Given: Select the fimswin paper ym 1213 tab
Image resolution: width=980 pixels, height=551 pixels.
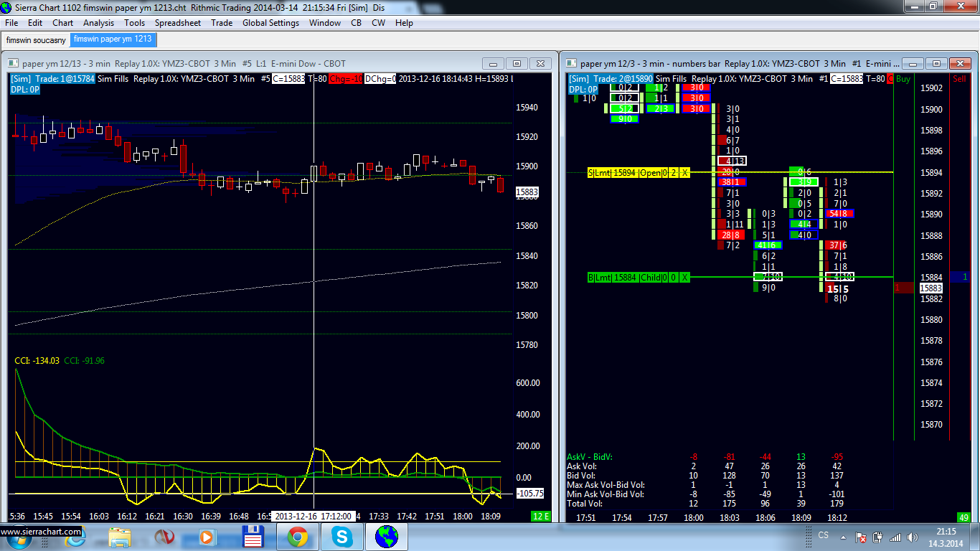Looking at the screenshot, I should (113, 39).
